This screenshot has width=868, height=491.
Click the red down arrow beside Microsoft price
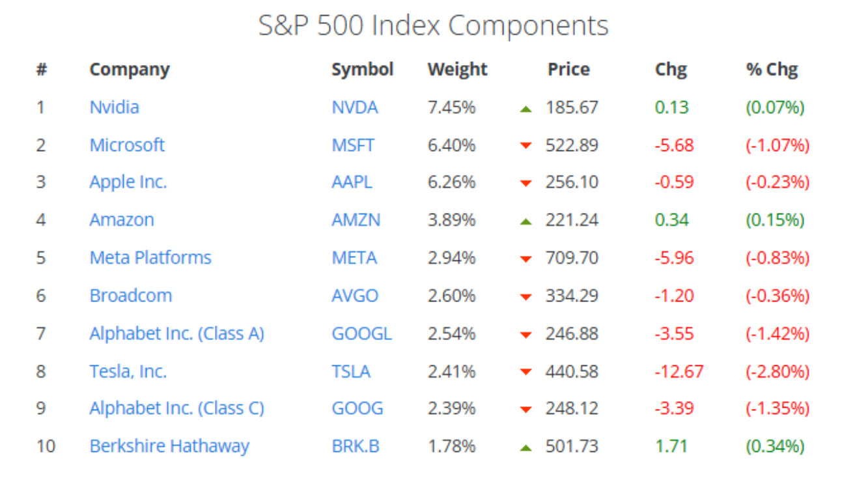pos(526,146)
